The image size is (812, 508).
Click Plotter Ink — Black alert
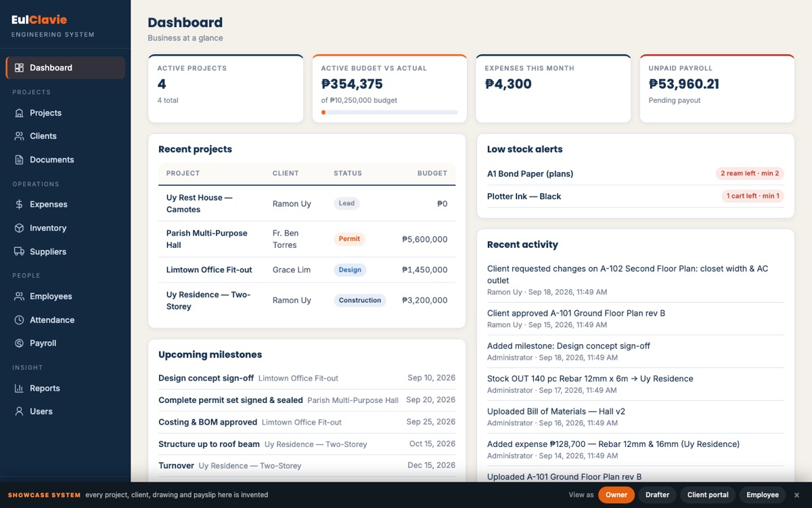524,196
